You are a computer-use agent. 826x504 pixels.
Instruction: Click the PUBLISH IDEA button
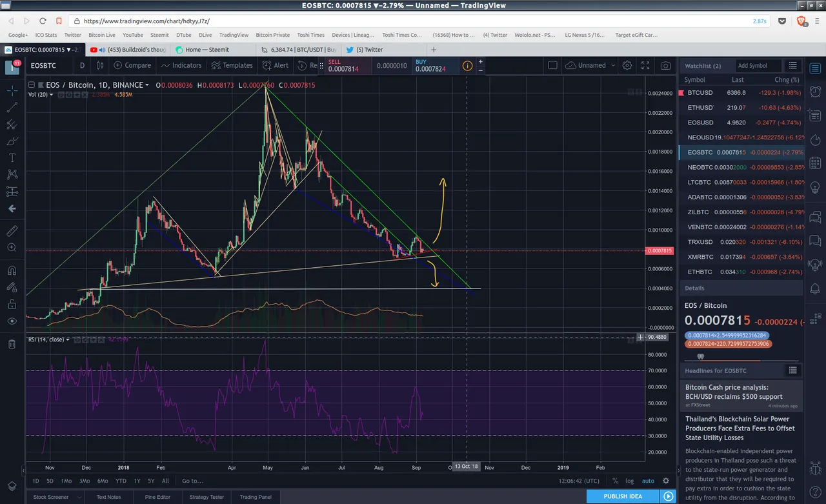[623, 496]
